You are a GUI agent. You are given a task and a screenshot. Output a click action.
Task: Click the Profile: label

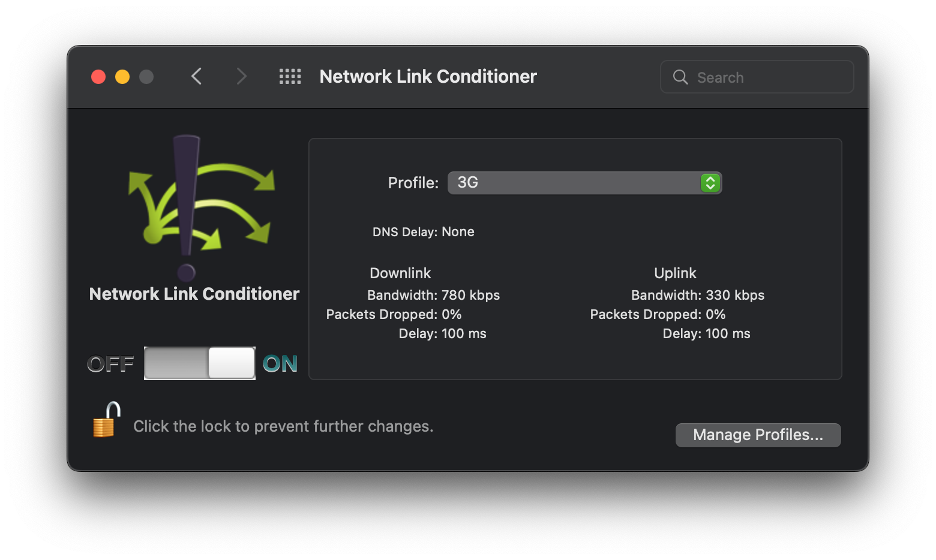(x=413, y=183)
